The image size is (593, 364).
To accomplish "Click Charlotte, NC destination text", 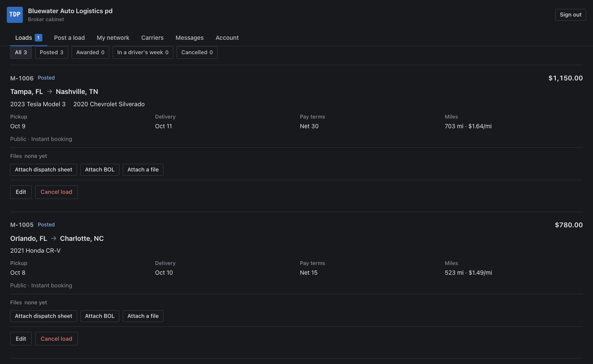I will coord(82,238).
